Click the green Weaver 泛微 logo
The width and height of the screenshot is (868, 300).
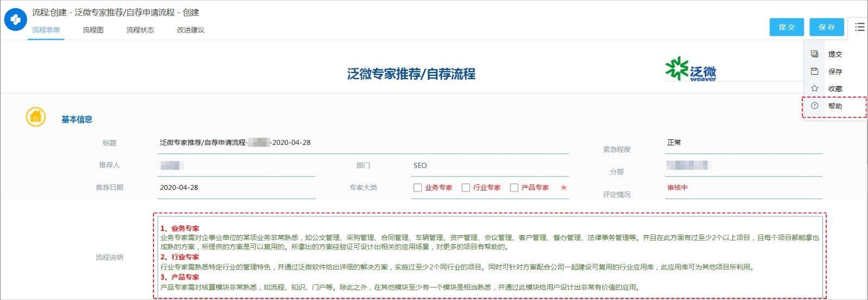click(691, 69)
